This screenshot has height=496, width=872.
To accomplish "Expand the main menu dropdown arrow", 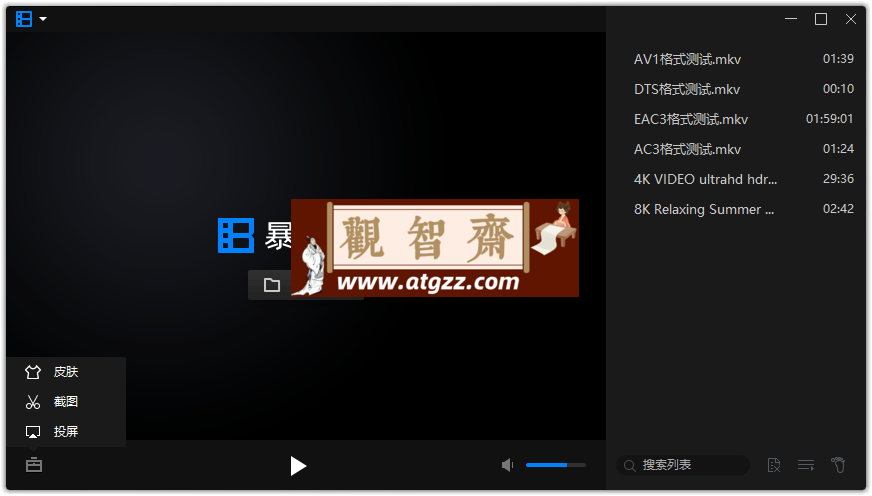I will coord(43,19).
